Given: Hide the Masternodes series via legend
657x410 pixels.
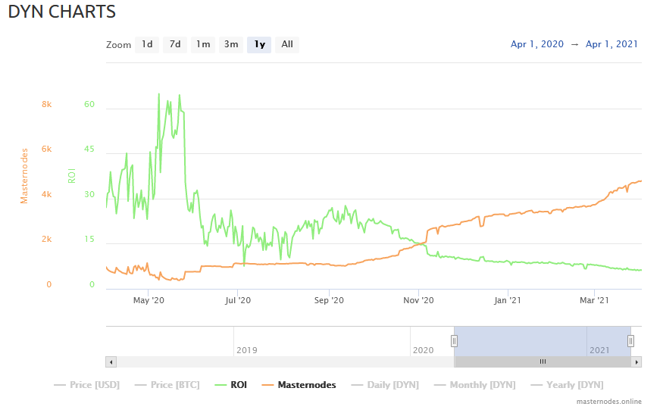Looking at the screenshot, I should pos(299,385).
